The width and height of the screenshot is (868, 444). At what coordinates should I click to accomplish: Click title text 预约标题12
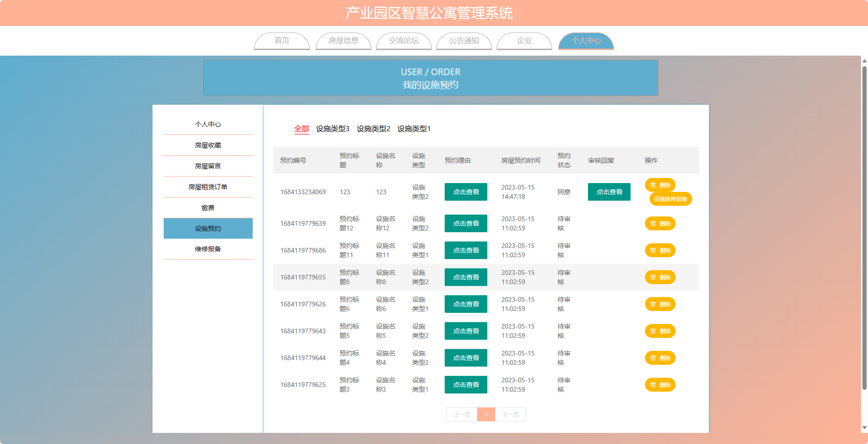pyautogui.click(x=350, y=223)
